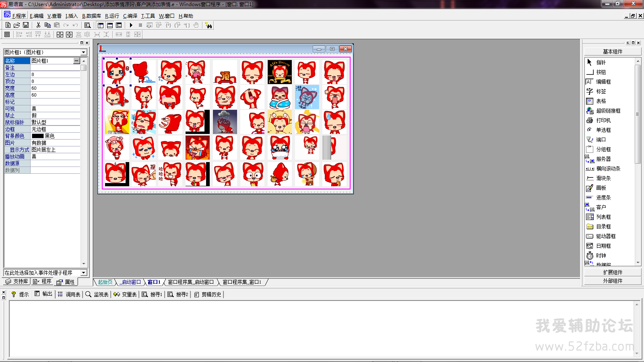Select the 边框 property row value 无边框

click(x=55, y=129)
